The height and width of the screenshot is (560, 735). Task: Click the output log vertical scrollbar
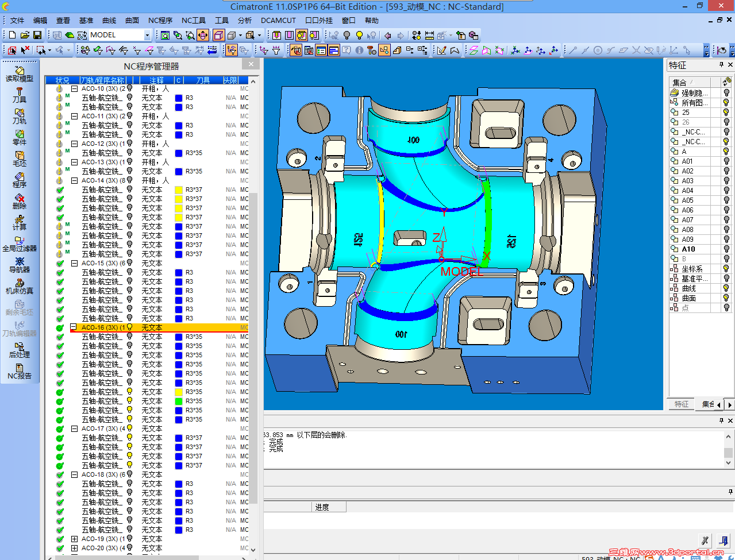tap(728, 449)
